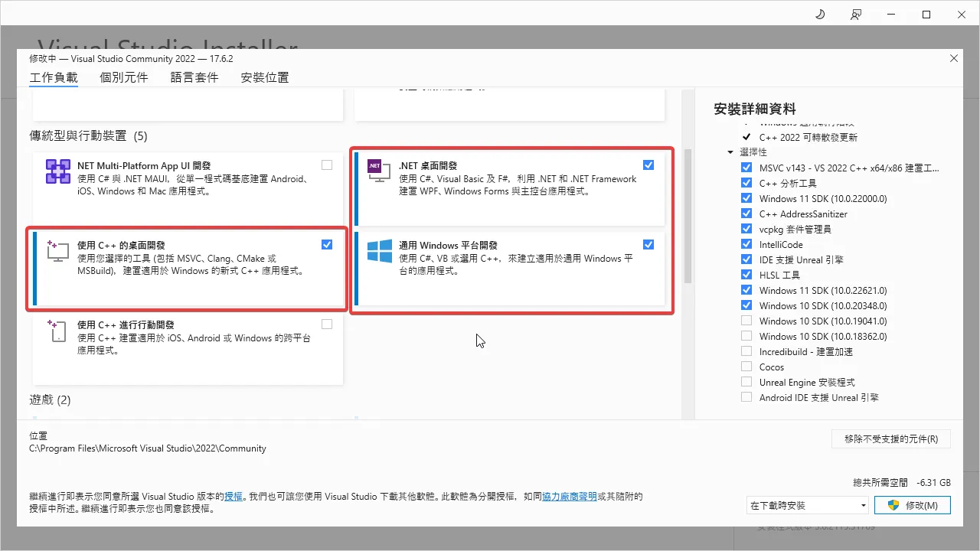980x551 pixels.
Task: Open the 授權 link
Action: coord(233,496)
